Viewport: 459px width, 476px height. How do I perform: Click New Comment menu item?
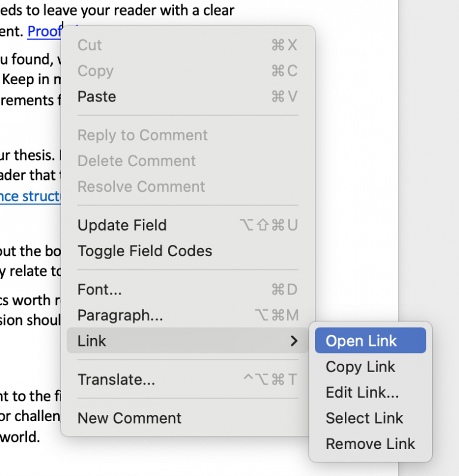(x=130, y=418)
